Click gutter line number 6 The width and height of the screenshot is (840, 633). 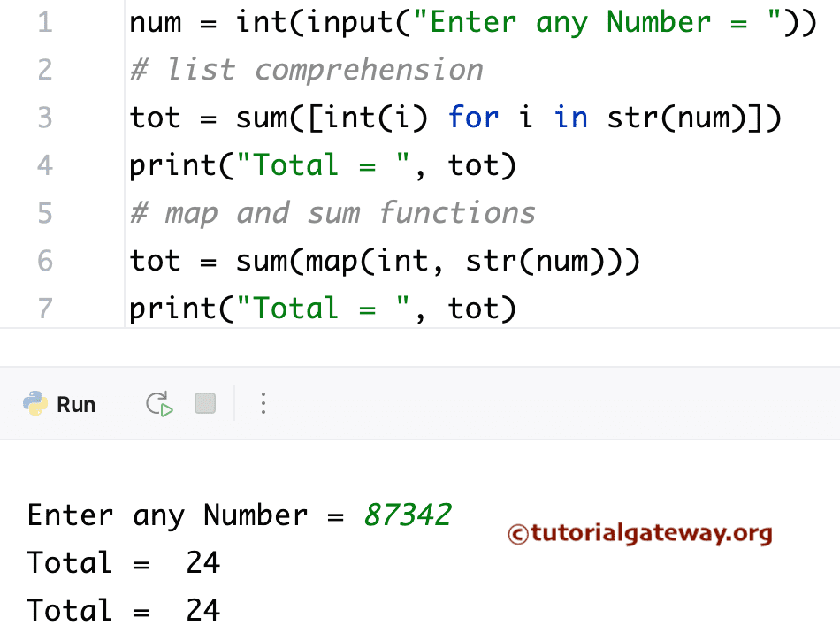click(45, 261)
